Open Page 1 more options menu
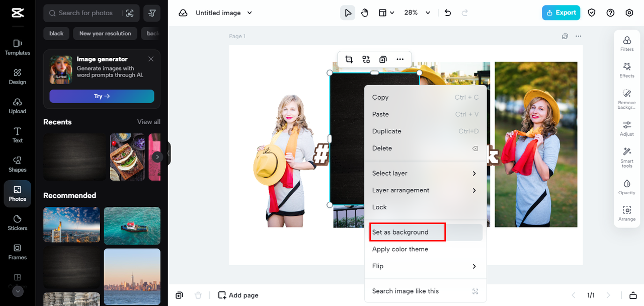The width and height of the screenshot is (644, 306). pos(579,36)
